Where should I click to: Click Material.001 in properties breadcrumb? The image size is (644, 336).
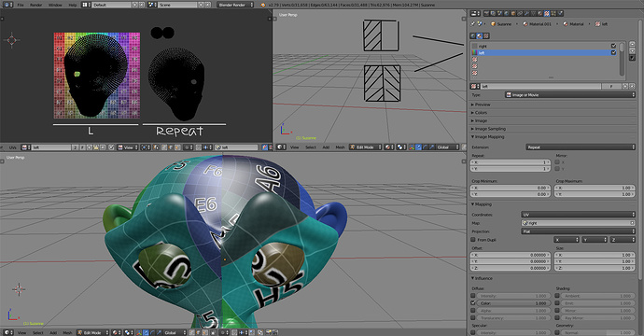coord(538,24)
